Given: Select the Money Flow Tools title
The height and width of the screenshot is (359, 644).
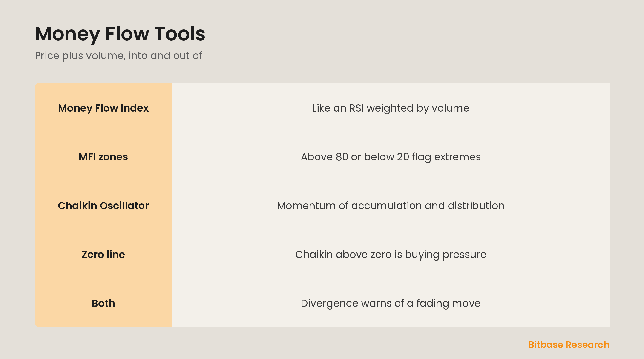Looking at the screenshot, I should pos(120,34).
